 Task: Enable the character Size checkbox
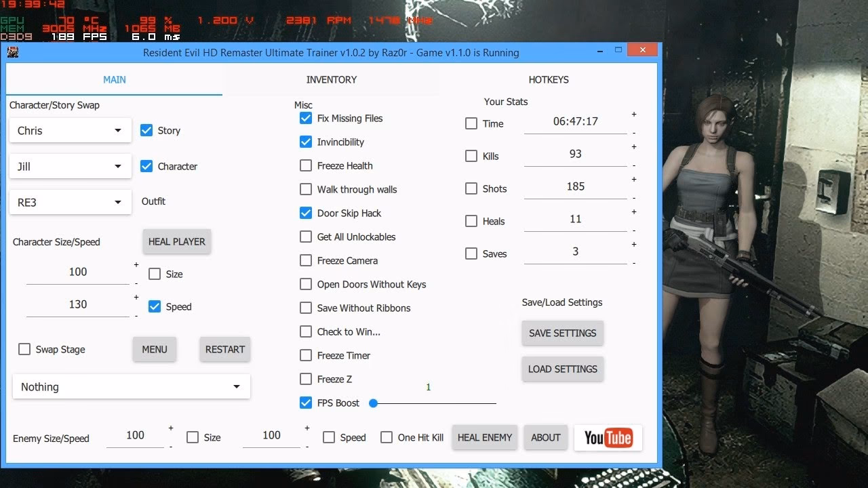click(155, 274)
